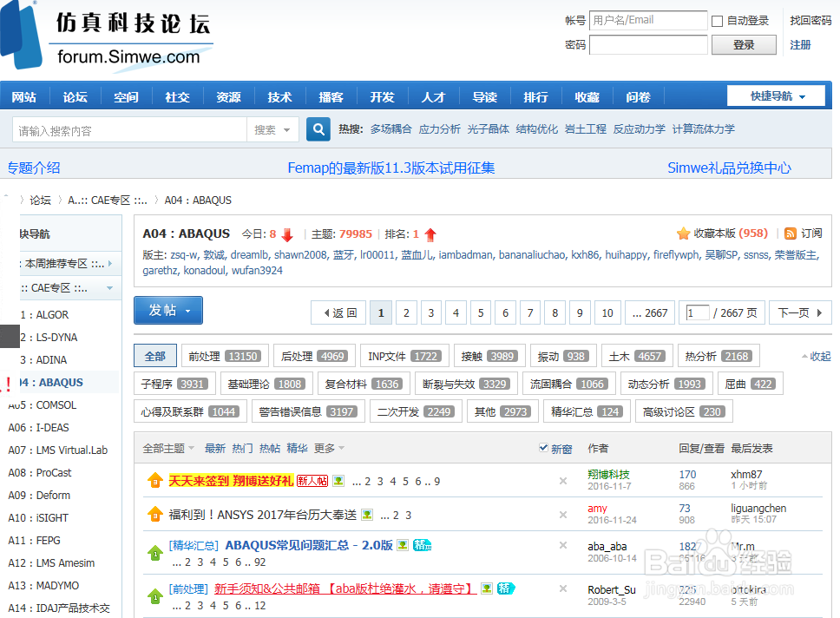Click the 热帖 filter link

click(x=270, y=448)
